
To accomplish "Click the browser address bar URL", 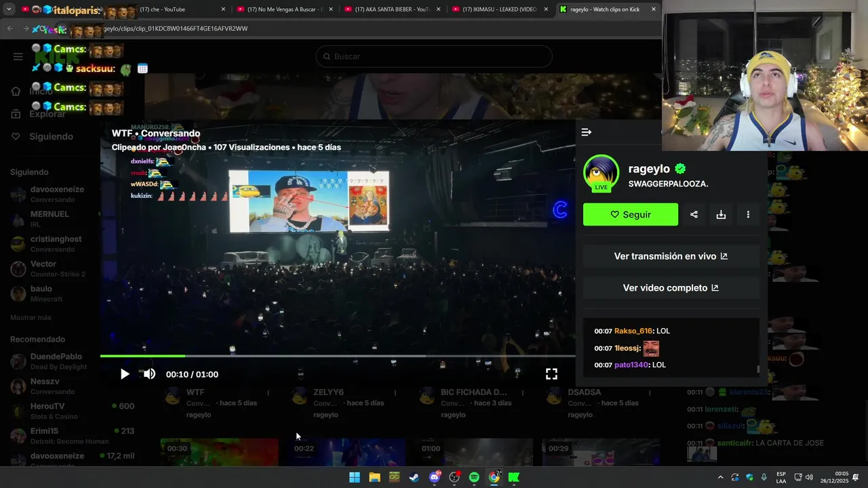I will pyautogui.click(x=176, y=28).
